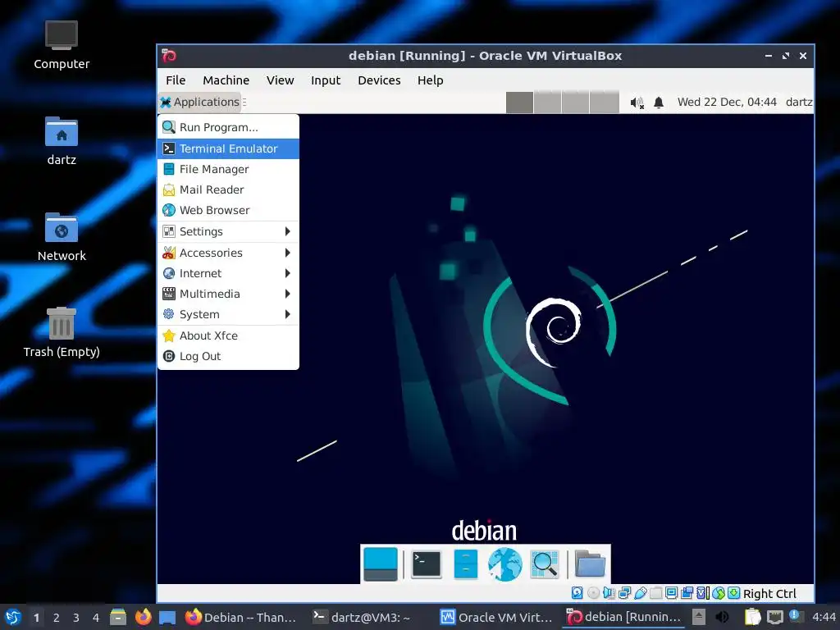Click the muted volume icon in guest panel

tap(637, 103)
